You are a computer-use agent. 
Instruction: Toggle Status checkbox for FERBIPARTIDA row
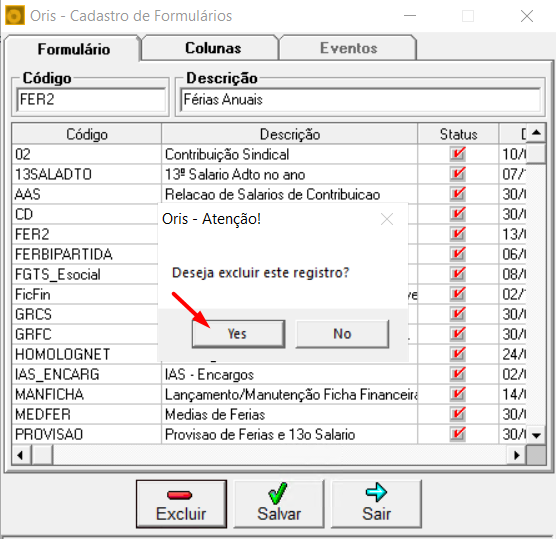[457, 254]
